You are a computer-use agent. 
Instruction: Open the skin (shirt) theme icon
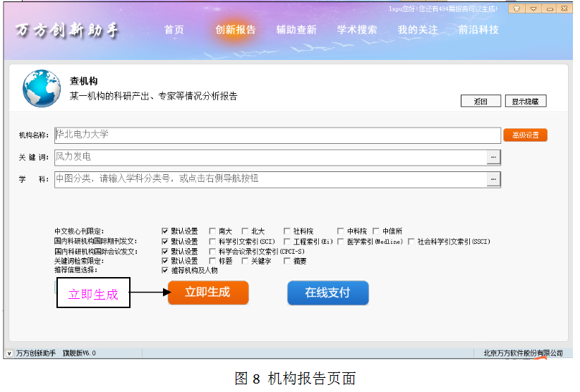click(x=516, y=8)
